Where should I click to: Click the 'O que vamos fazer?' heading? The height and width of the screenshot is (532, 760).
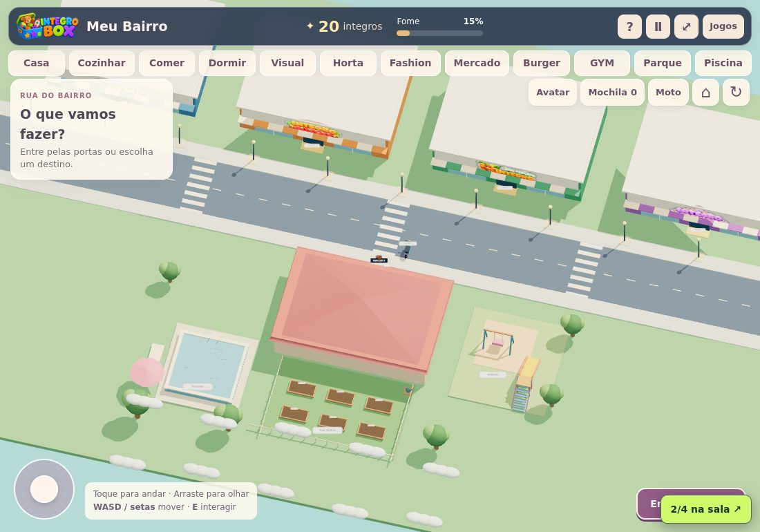coord(68,124)
